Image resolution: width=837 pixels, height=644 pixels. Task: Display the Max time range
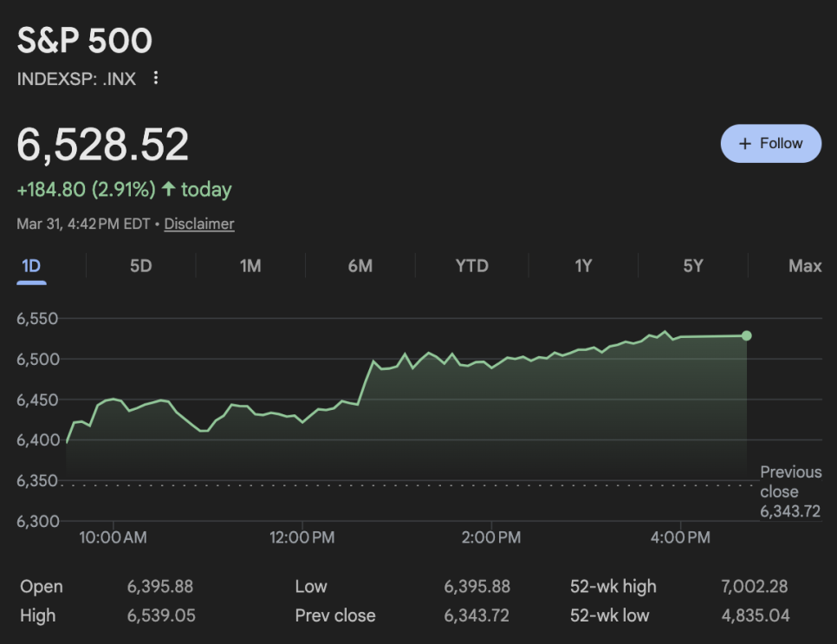point(804,266)
